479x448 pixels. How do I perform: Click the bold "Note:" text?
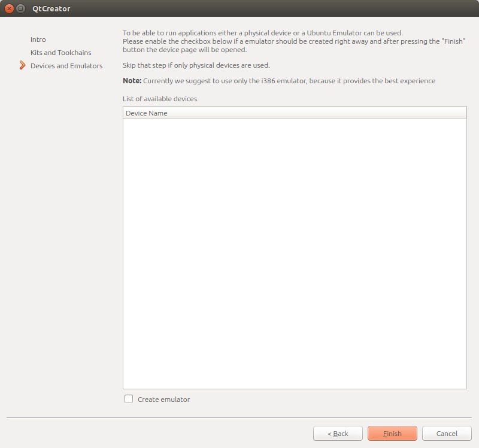132,81
